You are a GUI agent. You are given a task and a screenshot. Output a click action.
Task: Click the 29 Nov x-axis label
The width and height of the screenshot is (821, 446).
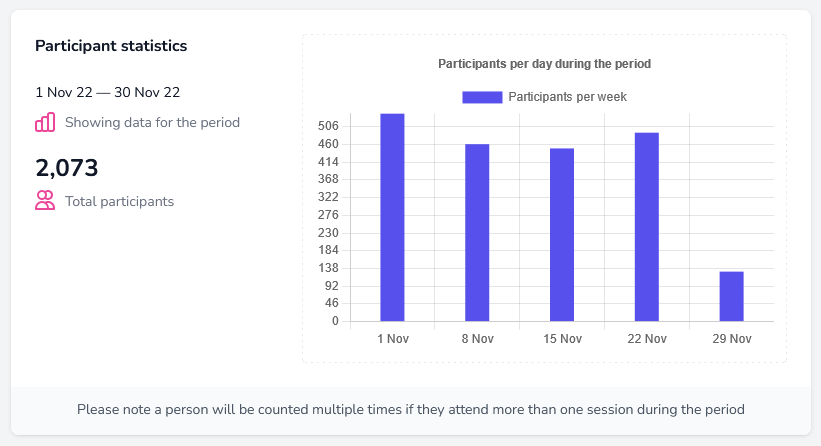[732, 339]
